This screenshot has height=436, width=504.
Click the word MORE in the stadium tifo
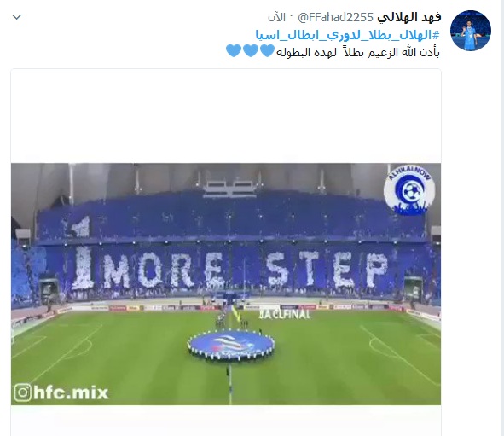pos(164,270)
